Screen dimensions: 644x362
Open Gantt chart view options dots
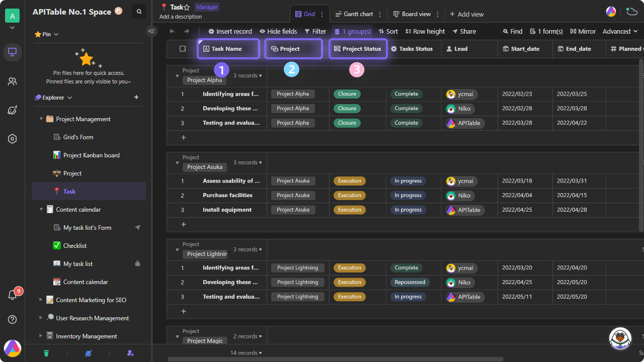[380, 15]
